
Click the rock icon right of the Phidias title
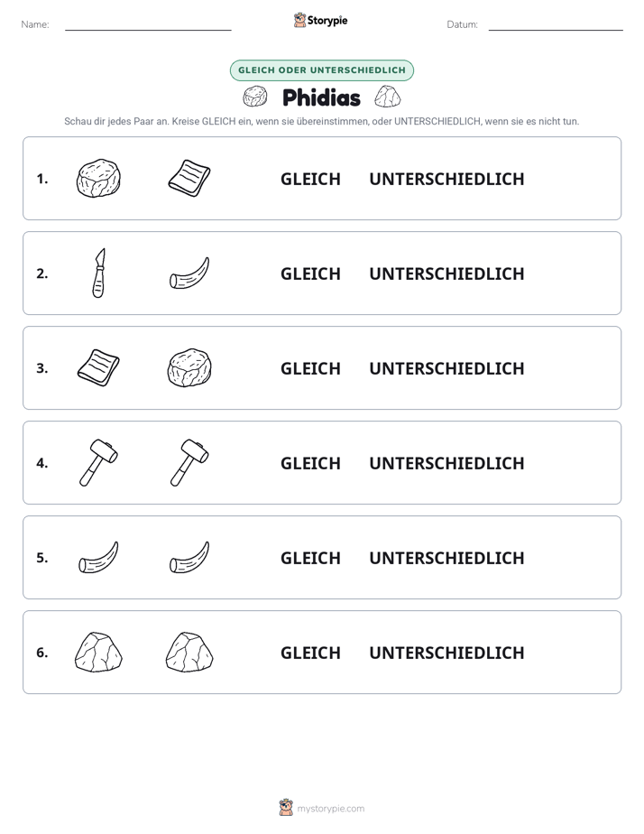(387, 97)
